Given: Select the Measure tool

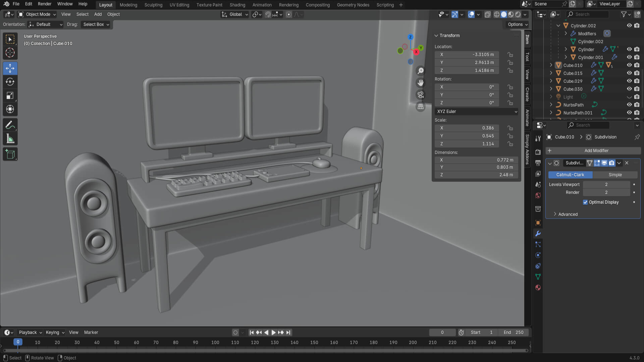Looking at the screenshot, I should (10, 139).
